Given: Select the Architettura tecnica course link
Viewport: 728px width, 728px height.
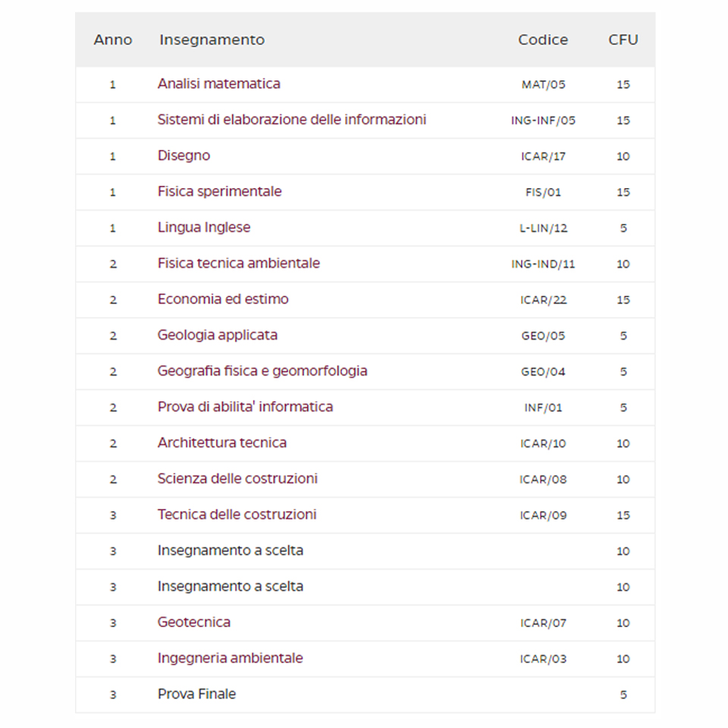Looking at the screenshot, I should point(222,443).
